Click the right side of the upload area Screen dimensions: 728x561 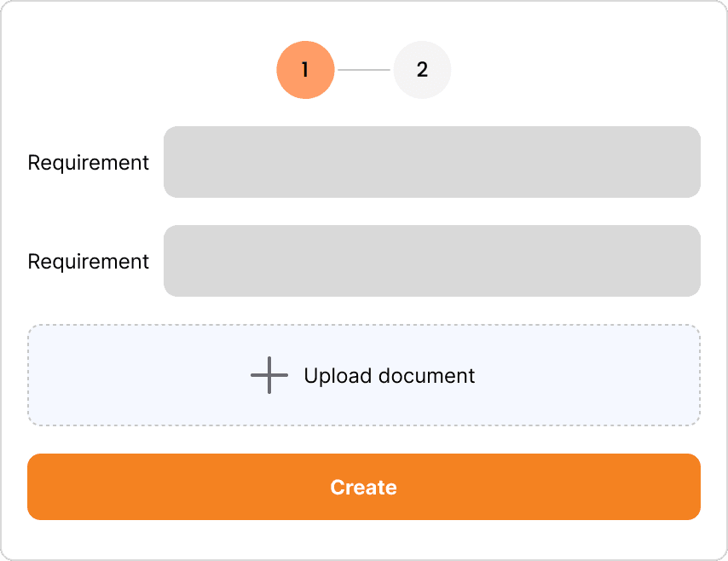point(650,375)
